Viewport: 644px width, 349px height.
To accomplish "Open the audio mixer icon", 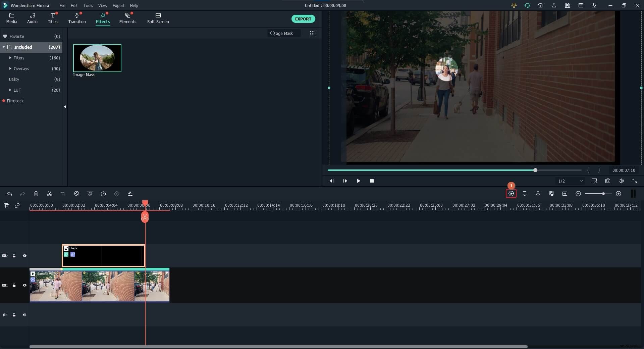I will (551, 194).
